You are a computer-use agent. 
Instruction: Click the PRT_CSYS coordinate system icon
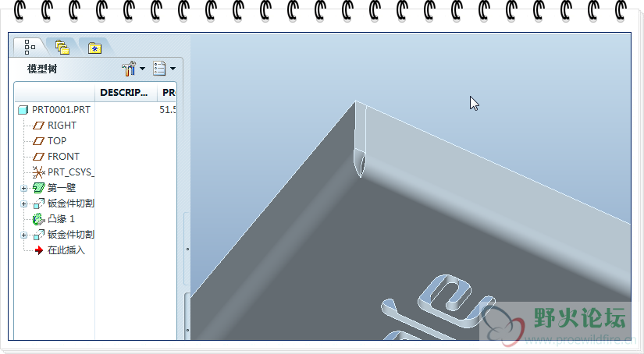pos(38,172)
